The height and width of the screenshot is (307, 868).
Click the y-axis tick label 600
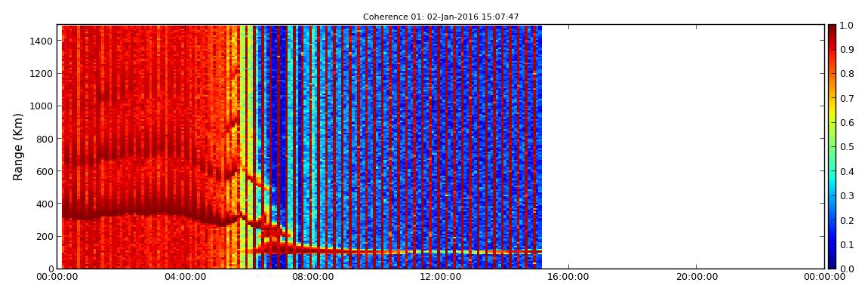[45, 171]
